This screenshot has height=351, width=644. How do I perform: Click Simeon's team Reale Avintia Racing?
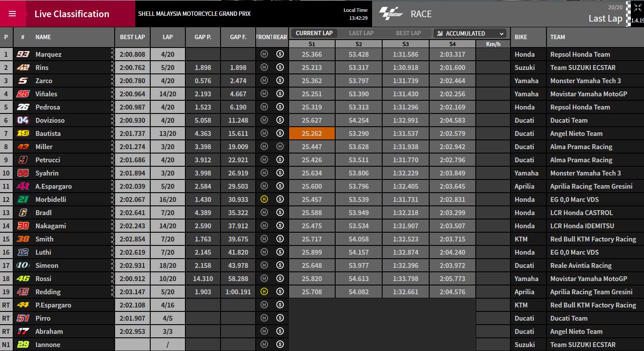click(x=581, y=265)
